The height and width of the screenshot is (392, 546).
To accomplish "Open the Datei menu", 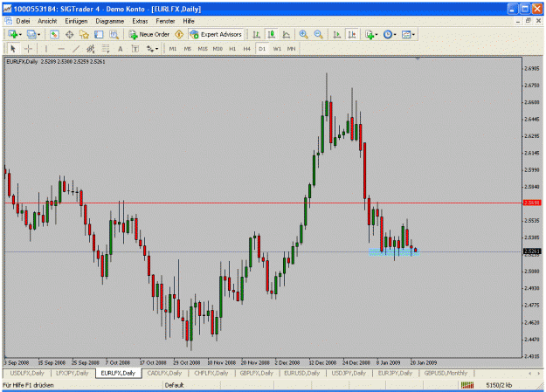I will click(23, 21).
